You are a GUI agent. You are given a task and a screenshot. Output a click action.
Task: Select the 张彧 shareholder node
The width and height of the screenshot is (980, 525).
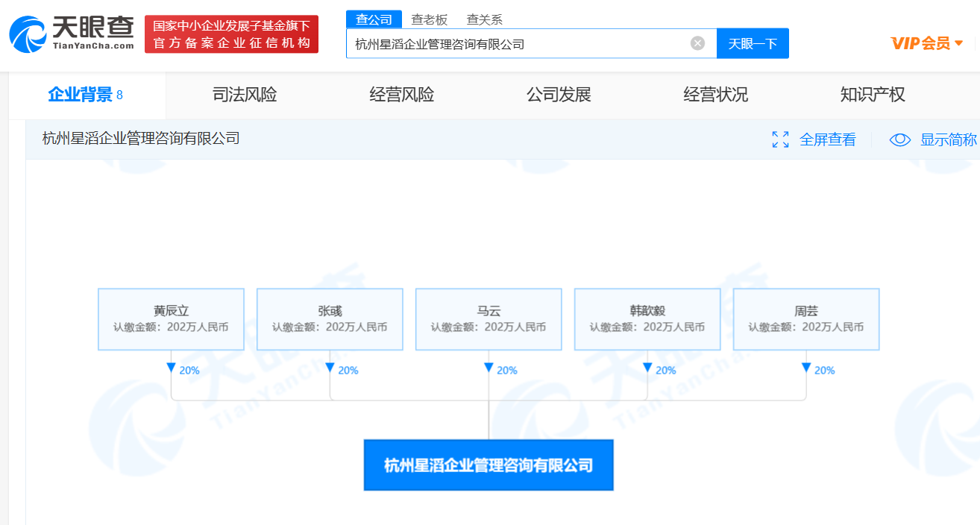click(330, 319)
